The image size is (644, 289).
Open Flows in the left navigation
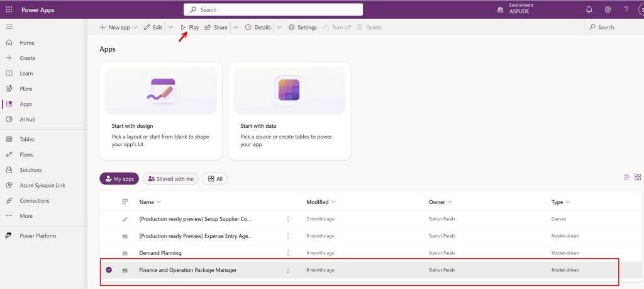[26, 154]
